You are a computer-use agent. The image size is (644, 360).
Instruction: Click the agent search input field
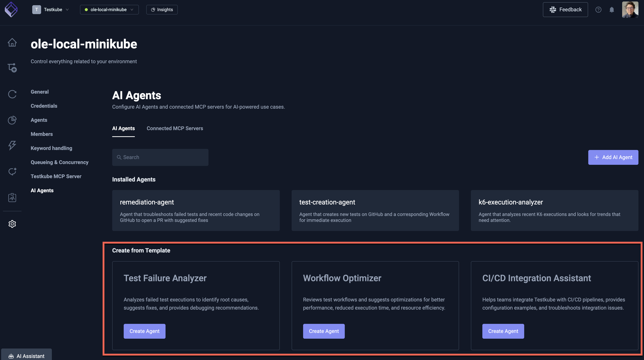(160, 157)
